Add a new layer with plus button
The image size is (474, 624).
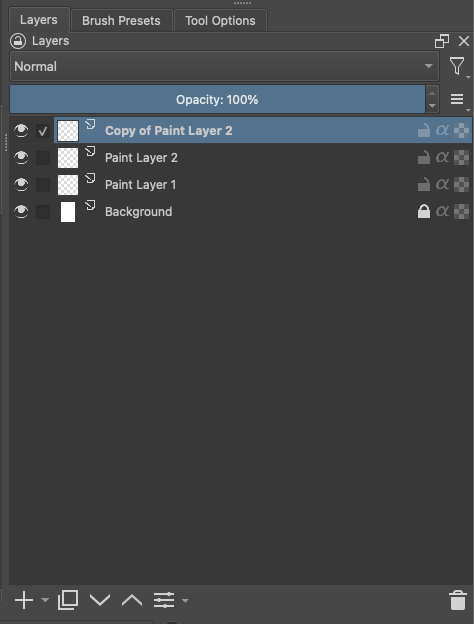tap(24, 600)
